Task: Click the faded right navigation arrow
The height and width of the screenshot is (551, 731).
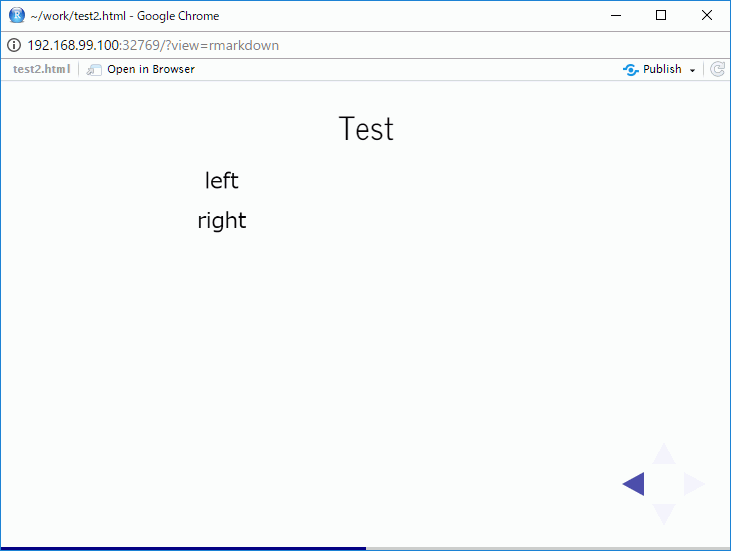Action: (x=694, y=484)
